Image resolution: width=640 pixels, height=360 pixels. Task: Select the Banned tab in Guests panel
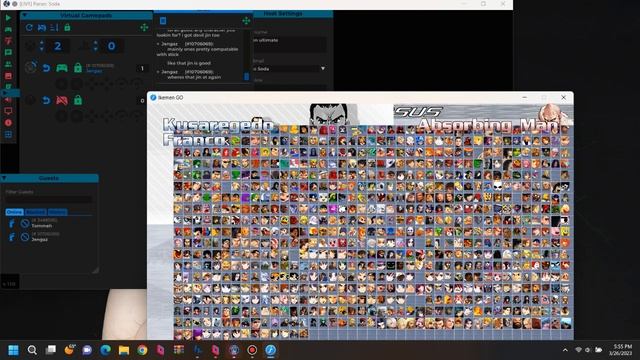tap(36, 212)
